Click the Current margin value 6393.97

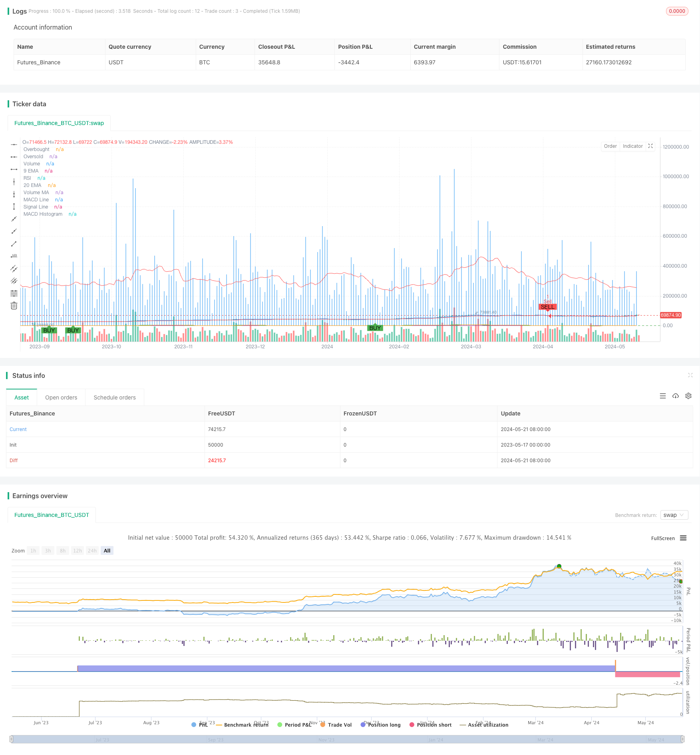pyautogui.click(x=425, y=62)
